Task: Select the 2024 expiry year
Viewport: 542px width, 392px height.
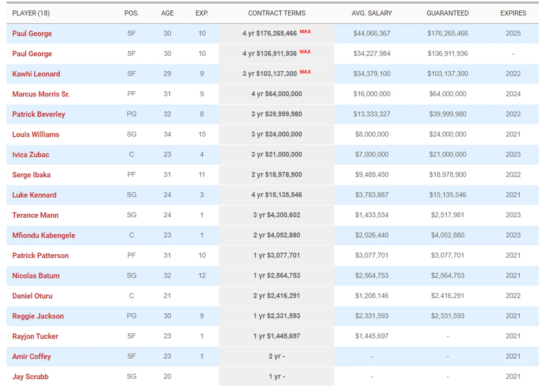Action: tap(513, 94)
